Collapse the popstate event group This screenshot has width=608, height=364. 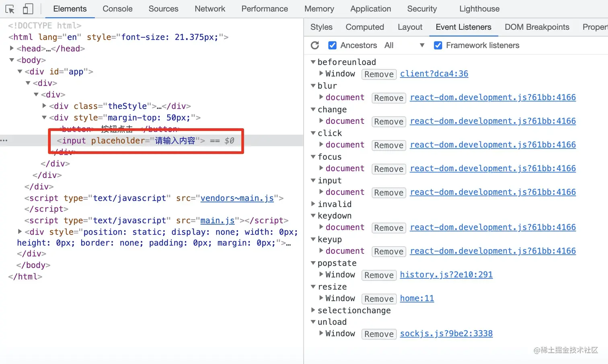(313, 263)
